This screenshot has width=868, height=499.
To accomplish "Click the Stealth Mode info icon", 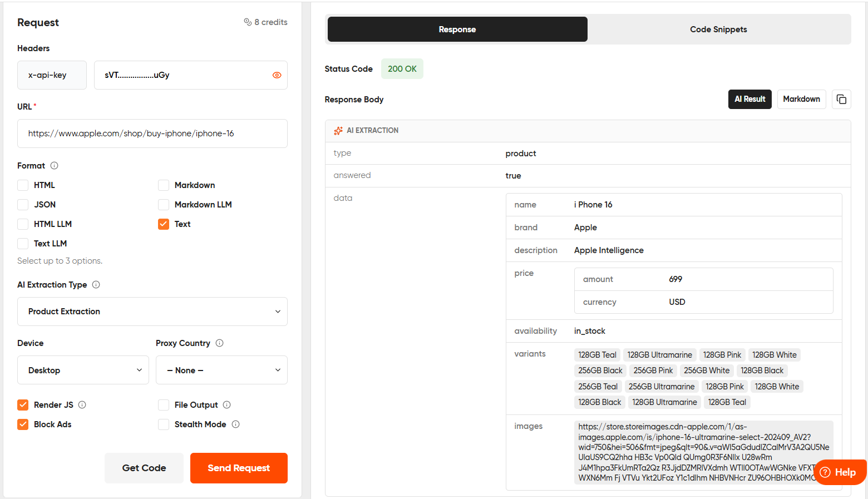I will tap(235, 424).
